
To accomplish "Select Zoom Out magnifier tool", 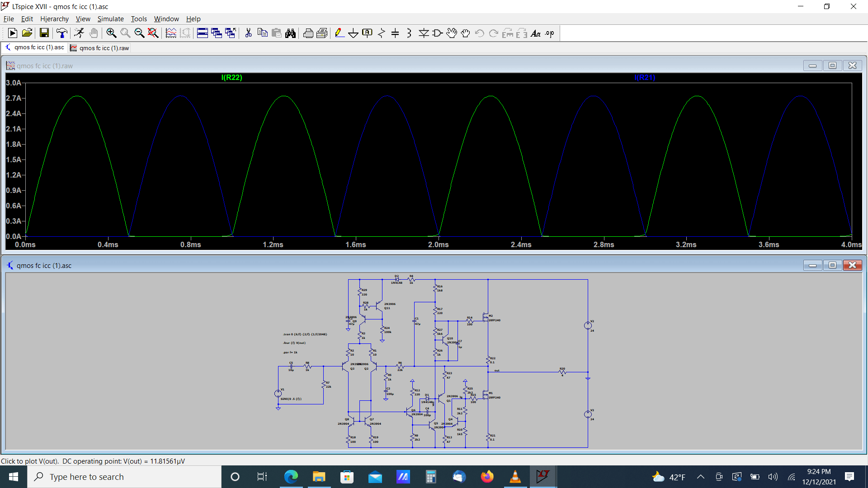I will pyautogui.click(x=139, y=33).
